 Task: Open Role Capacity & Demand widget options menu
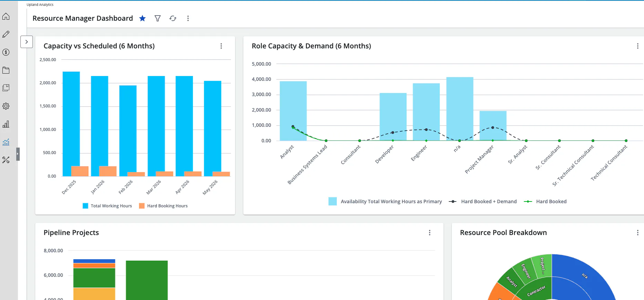pyautogui.click(x=638, y=46)
